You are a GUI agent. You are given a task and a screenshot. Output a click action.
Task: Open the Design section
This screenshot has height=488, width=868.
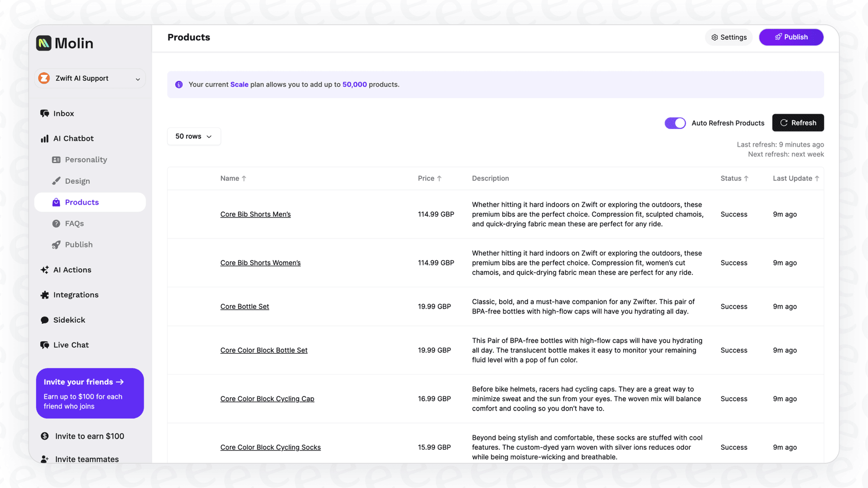[x=78, y=181]
